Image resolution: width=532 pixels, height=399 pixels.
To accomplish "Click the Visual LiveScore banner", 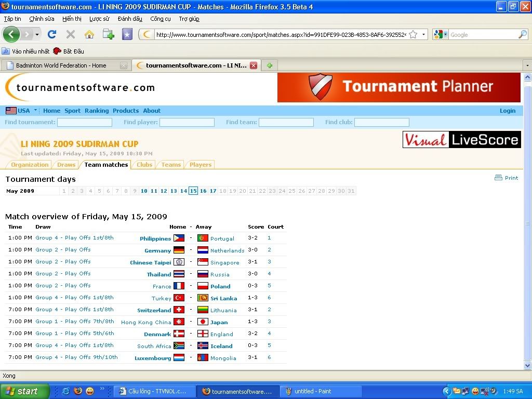I will coord(462,139).
